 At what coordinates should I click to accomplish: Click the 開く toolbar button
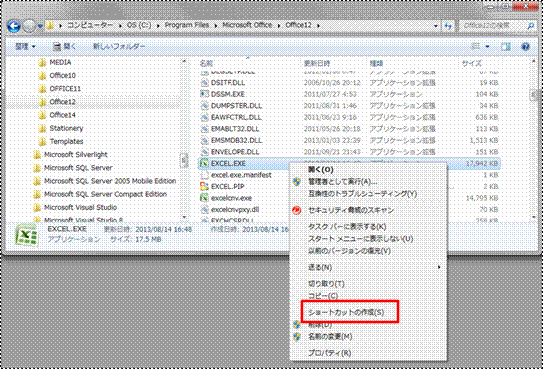pyautogui.click(x=64, y=46)
